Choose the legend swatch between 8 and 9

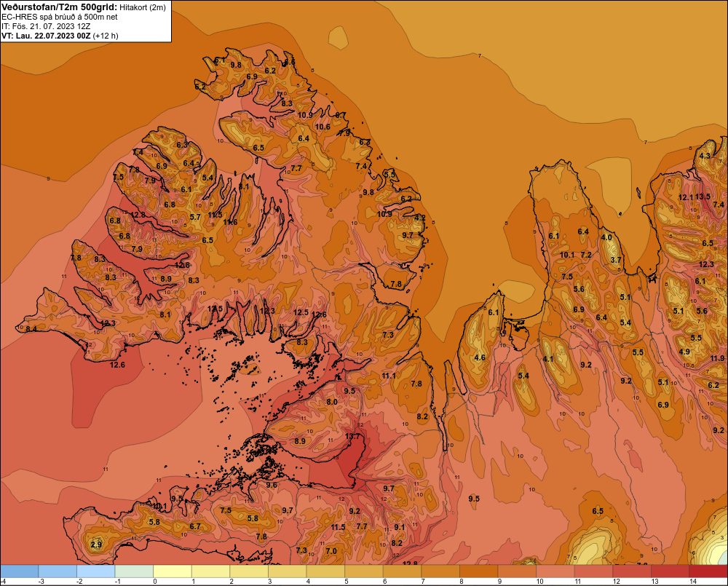click(479, 571)
